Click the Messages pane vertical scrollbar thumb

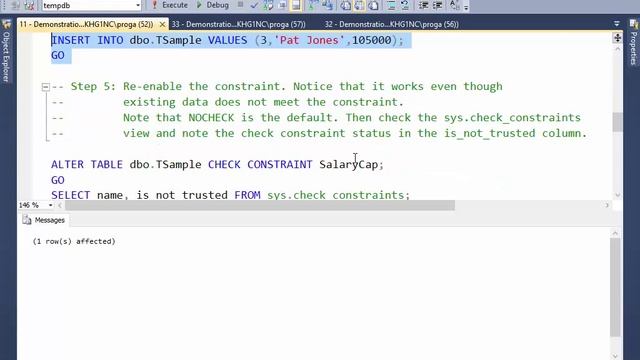tap(615, 287)
